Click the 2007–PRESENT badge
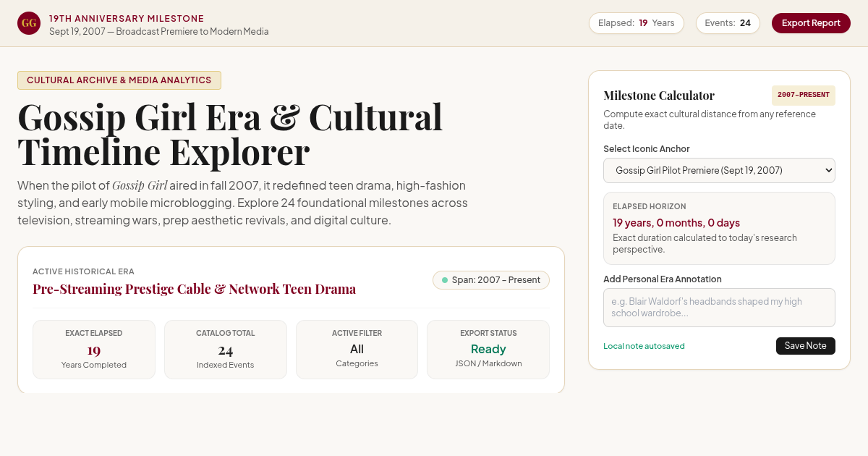 (803, 95)
